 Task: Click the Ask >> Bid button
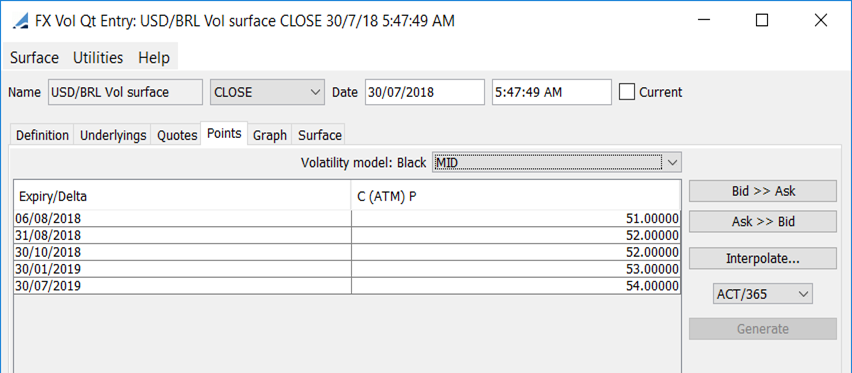(763, 221)
